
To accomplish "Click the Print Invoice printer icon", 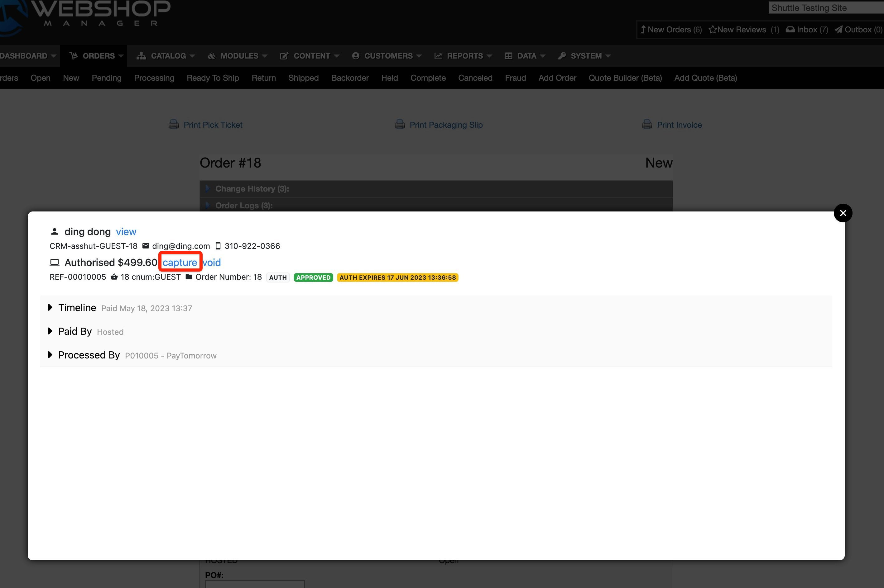I will (647, 124).
